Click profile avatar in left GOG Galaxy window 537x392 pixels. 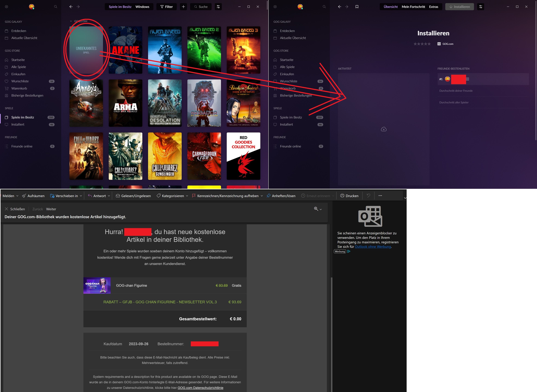pyautogui.click(x=32, y=7)
